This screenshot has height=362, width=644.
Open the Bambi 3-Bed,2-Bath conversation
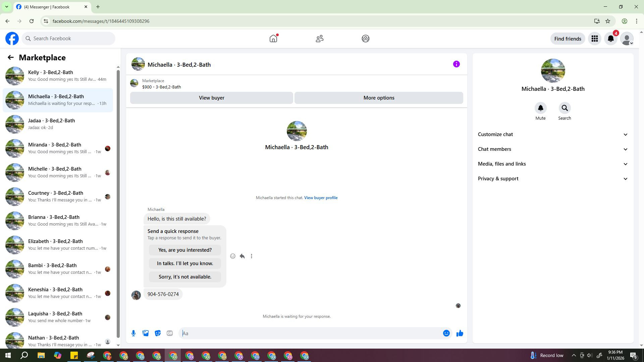click(x=58, y=269)
